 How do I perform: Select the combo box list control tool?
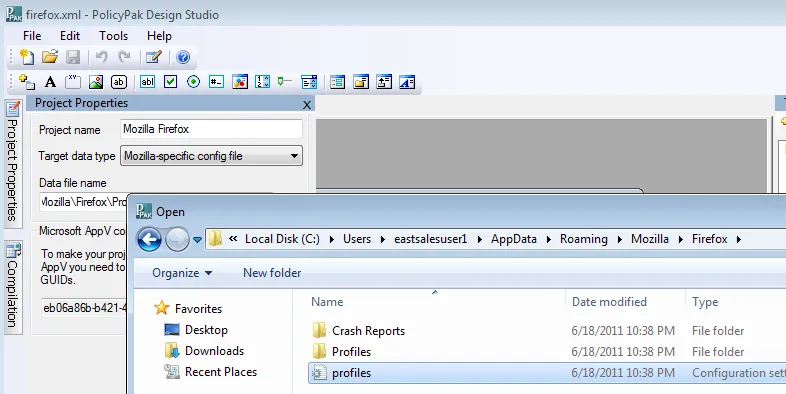tap(309, 82)
